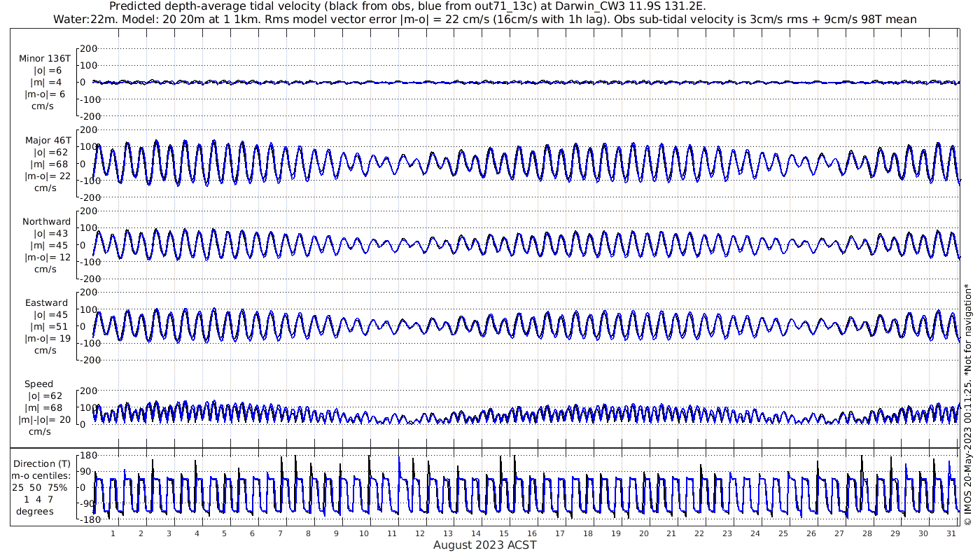
Task: Click the subtitle line starting 'Water:22m. Model'
Action: click(485, 19)
